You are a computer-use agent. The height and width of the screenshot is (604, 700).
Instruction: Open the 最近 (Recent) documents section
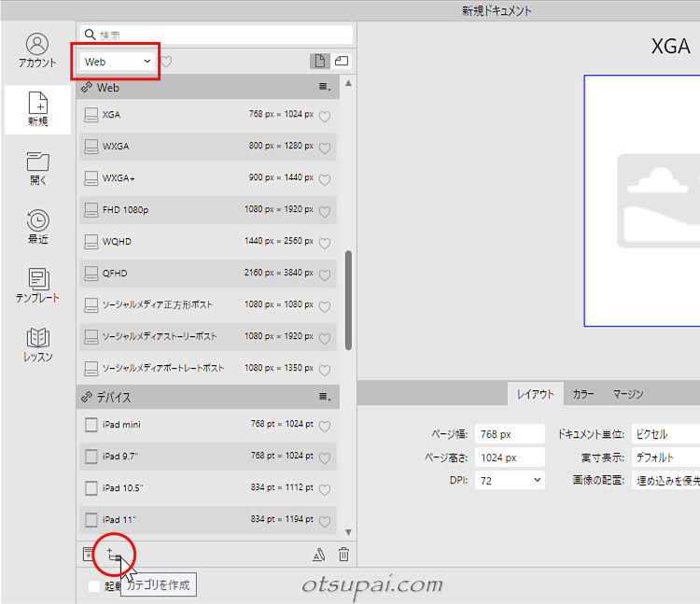pyautogui.click(x=37, y=227)
